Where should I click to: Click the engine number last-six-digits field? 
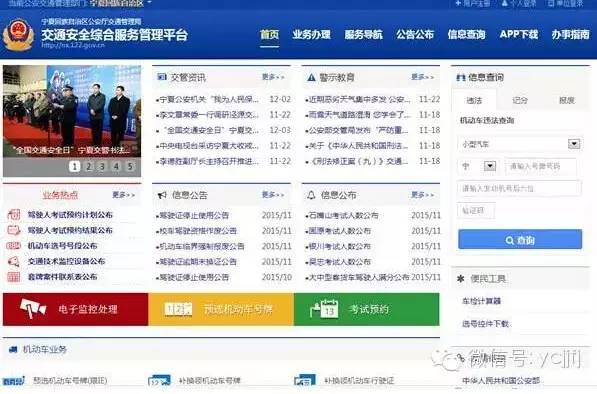coord(519,188)
